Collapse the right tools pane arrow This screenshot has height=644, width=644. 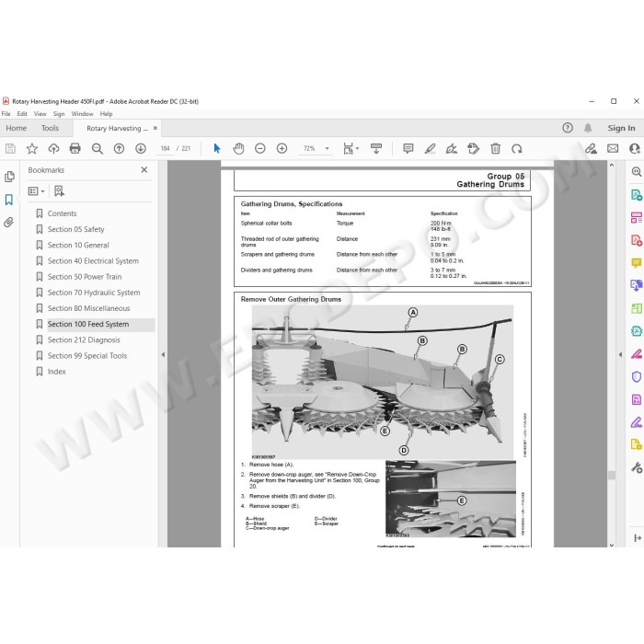(620, 354)
